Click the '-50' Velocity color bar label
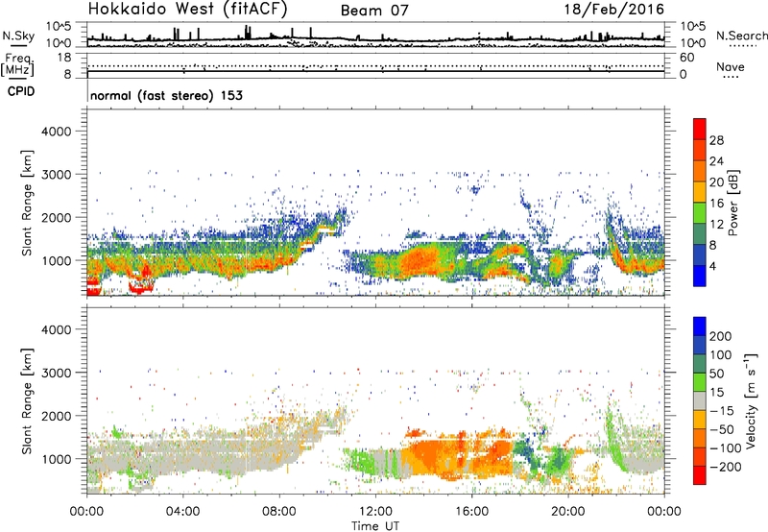 pos(722,429)
